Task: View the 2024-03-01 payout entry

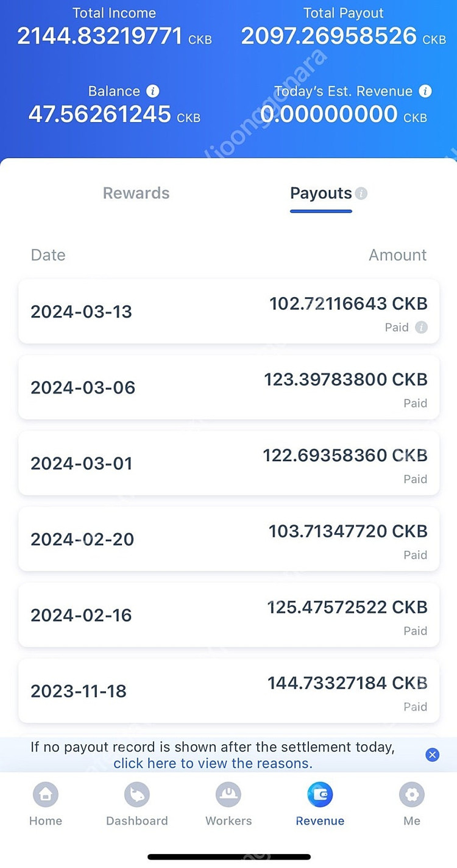Action: 228,463
